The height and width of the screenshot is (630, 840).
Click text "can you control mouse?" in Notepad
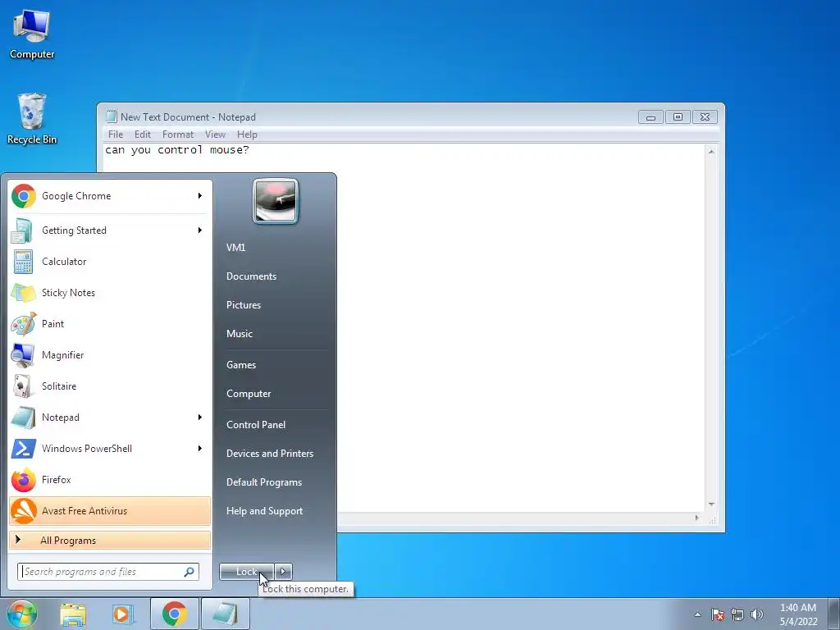coord(177,150)
